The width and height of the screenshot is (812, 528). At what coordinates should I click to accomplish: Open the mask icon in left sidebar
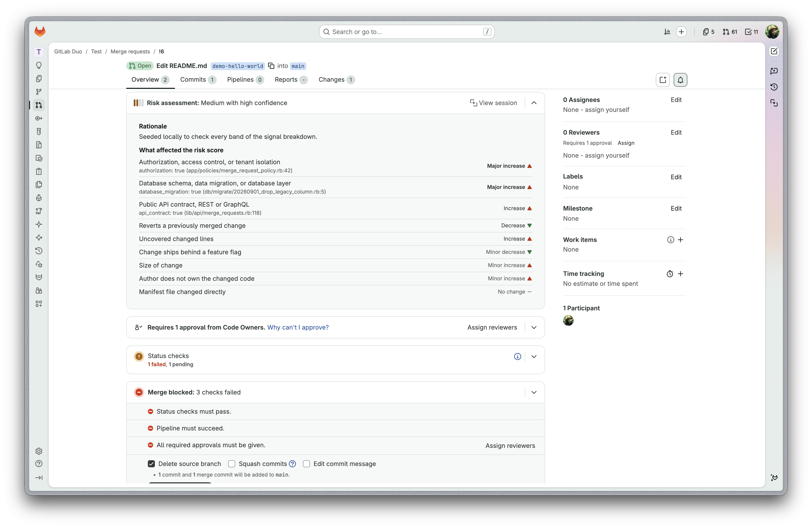pyautogui.click(x=39, y=277)
